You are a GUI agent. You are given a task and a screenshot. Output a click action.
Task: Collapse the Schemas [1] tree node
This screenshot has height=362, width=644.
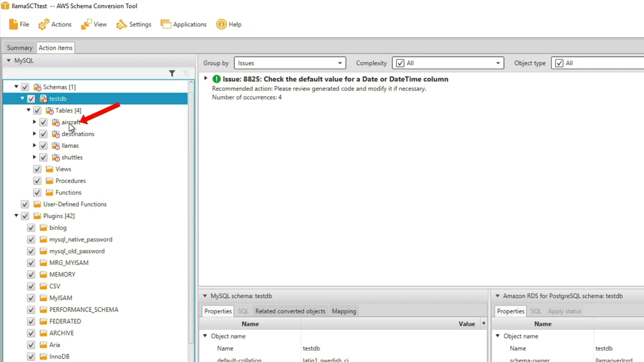(x=17, y=87)
